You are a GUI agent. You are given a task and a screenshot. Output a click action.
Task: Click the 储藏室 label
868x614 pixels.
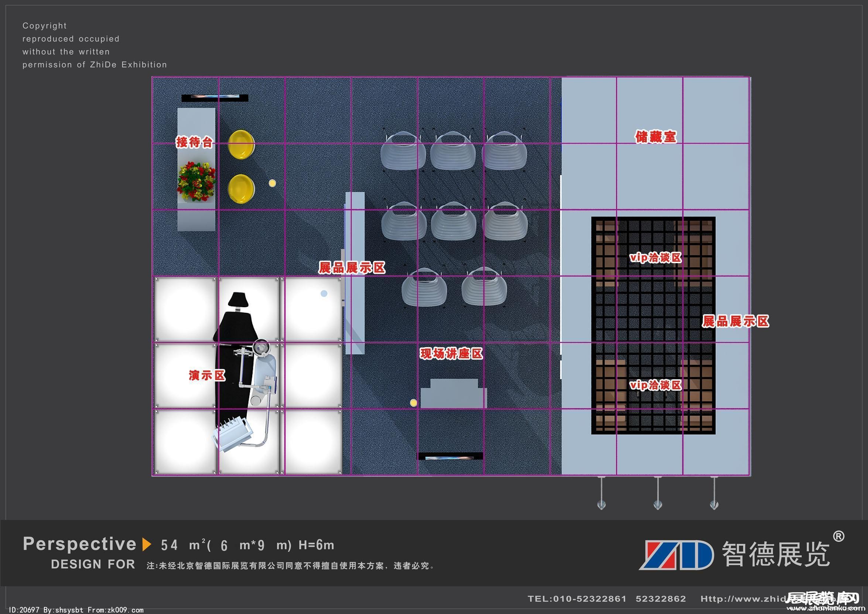(x=656, y=136)
